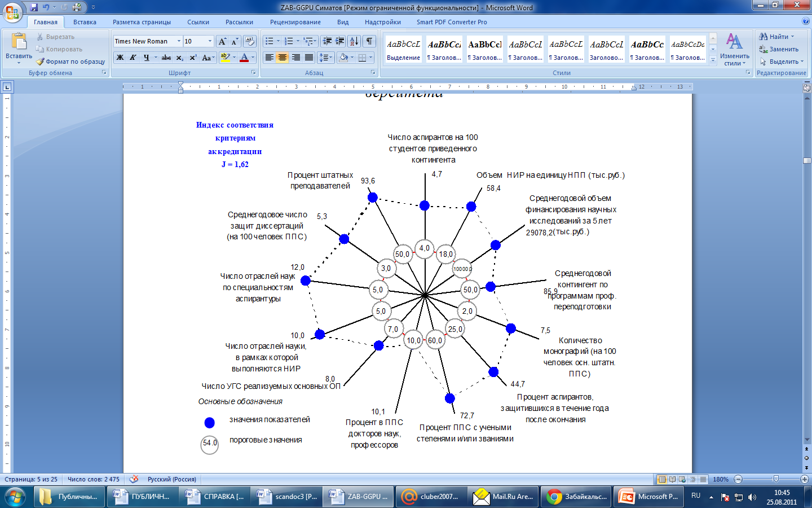The width and height of the screenshot is (812, 508).
Task: Paste clipboard contents with Вставить
Action: pyautogui.click(x=19, y=49)
